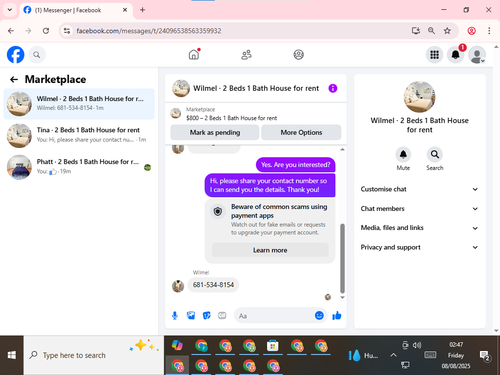Send a thumbs-up like
This screenshot has height=375, width=500.
(337, 315)
